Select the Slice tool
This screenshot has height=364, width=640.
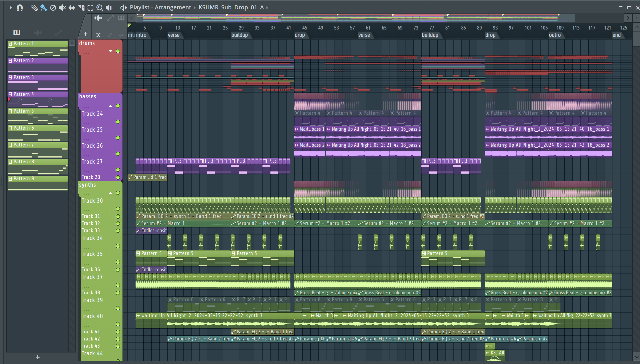pyautogui.click(x=81, y=8)
